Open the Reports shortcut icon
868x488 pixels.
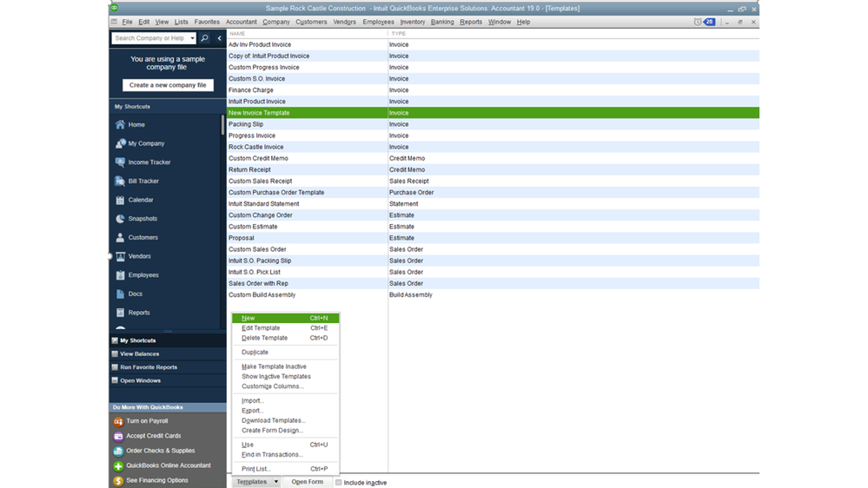pyautogui.click(x=120, y=313)
